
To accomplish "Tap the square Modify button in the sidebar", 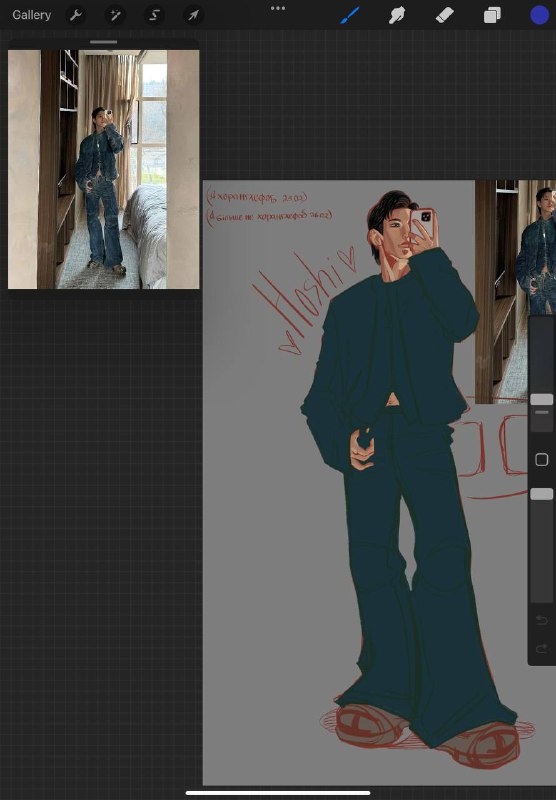I will 542,460.
